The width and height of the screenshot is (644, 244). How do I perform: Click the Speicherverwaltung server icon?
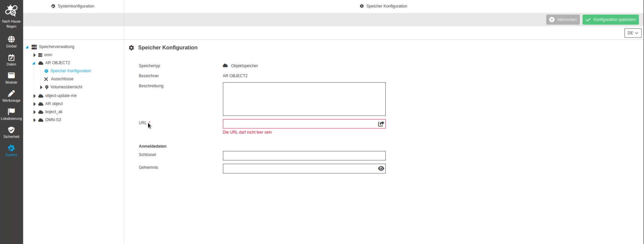[34, 47]
